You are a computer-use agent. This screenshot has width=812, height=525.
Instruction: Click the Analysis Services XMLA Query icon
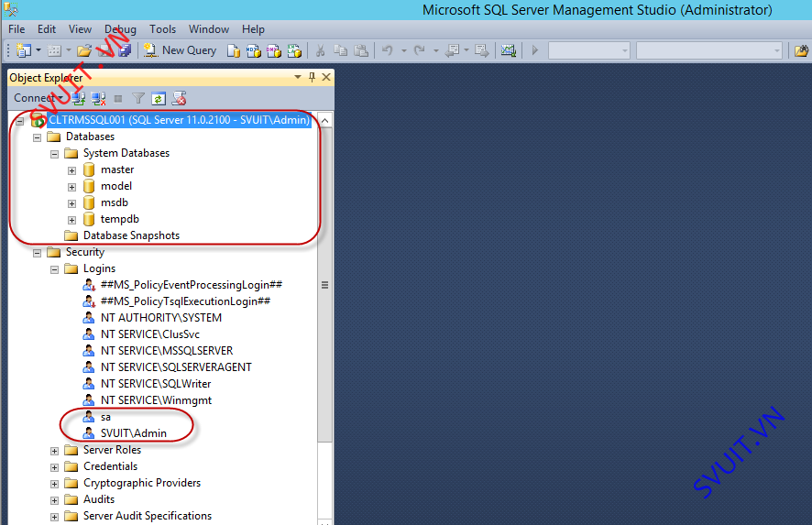[294, 50]
